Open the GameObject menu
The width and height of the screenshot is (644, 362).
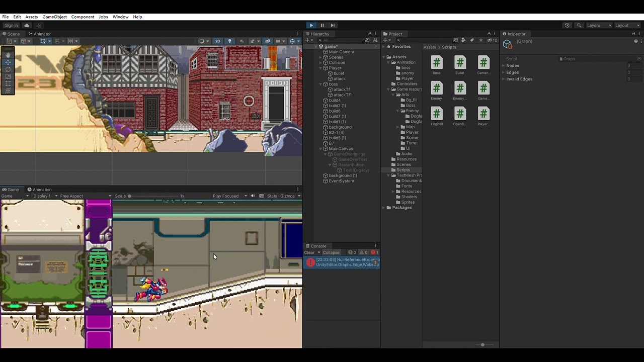tap(54, 17)
